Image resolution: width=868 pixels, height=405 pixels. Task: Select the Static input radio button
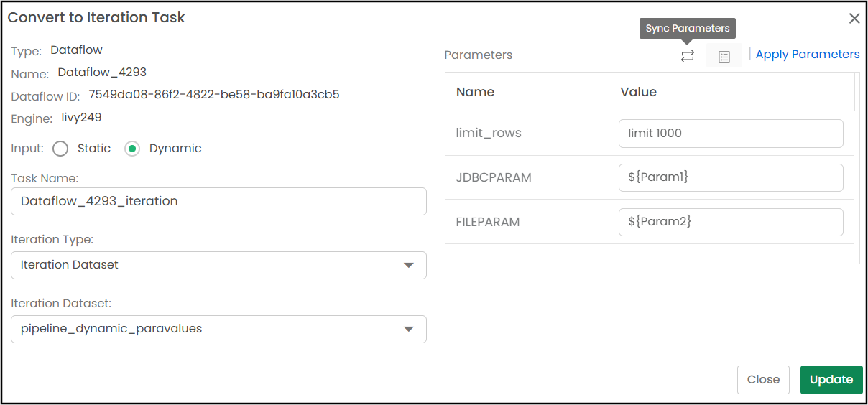coord(60,149)
